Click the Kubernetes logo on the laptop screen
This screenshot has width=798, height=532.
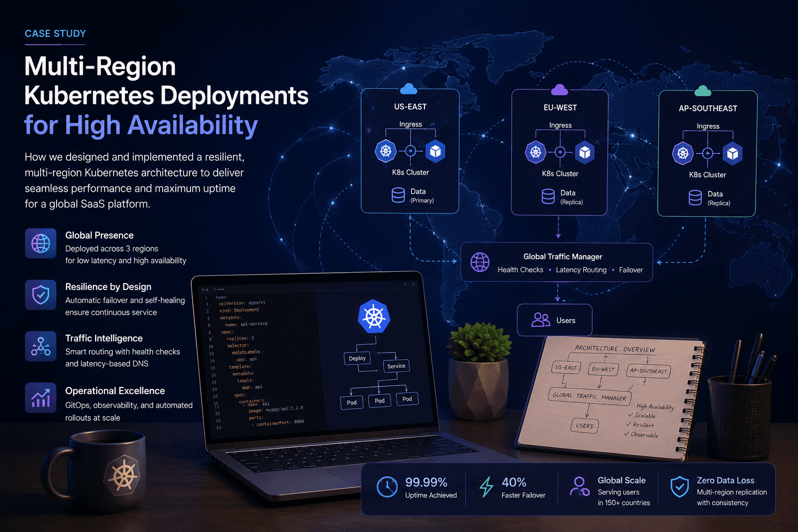click(x=374, y=316)
